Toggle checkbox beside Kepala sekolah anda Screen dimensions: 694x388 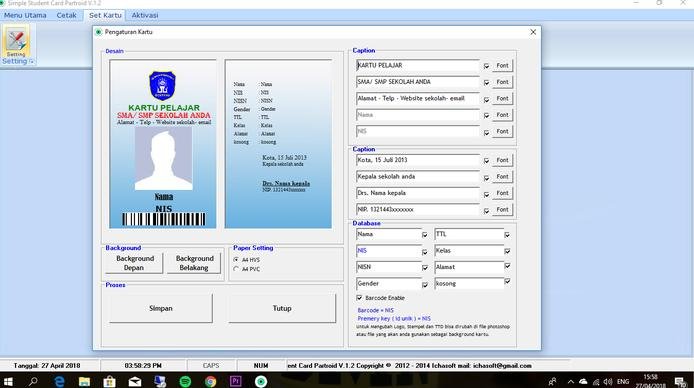click(486, 178)
